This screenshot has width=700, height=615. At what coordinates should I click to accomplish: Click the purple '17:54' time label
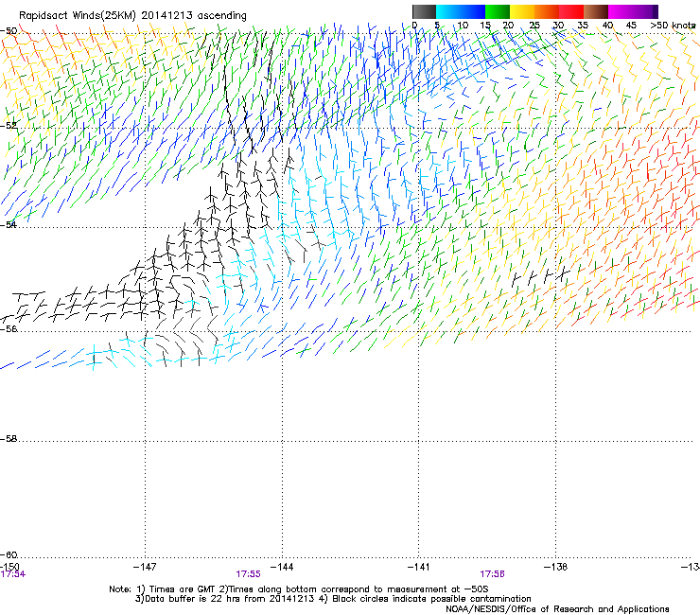tap(13, 574)
